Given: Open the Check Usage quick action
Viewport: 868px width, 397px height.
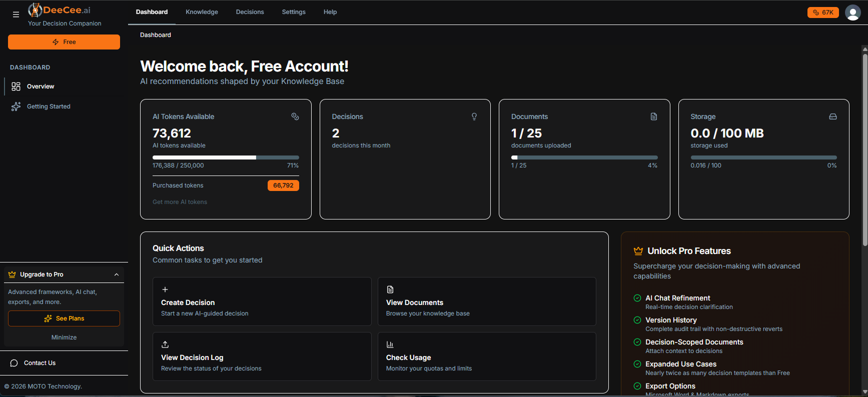Looking at the screenshot, I should coord(487,356).
